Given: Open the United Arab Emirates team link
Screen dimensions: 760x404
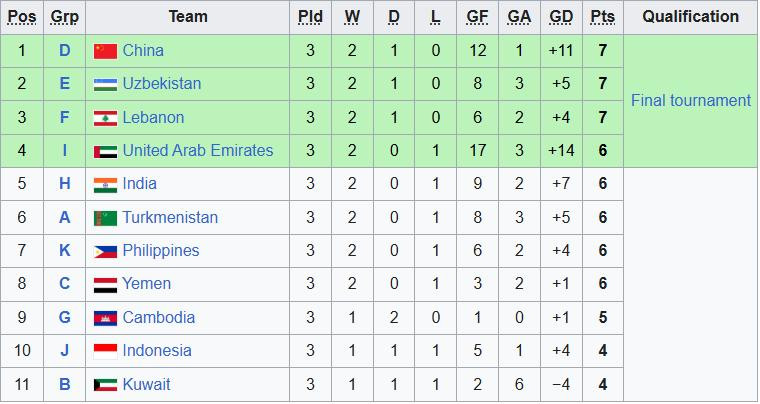Looking at the screenshot, I should coord(197,151).
